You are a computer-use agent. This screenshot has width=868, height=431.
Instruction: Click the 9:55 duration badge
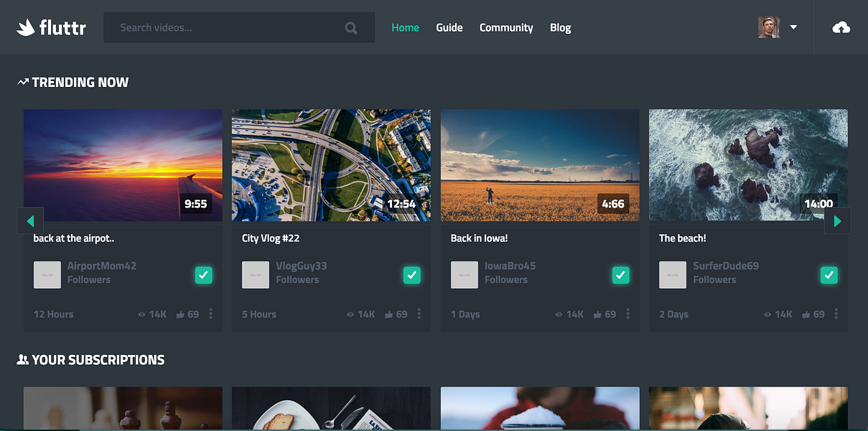tap(196, 204)
